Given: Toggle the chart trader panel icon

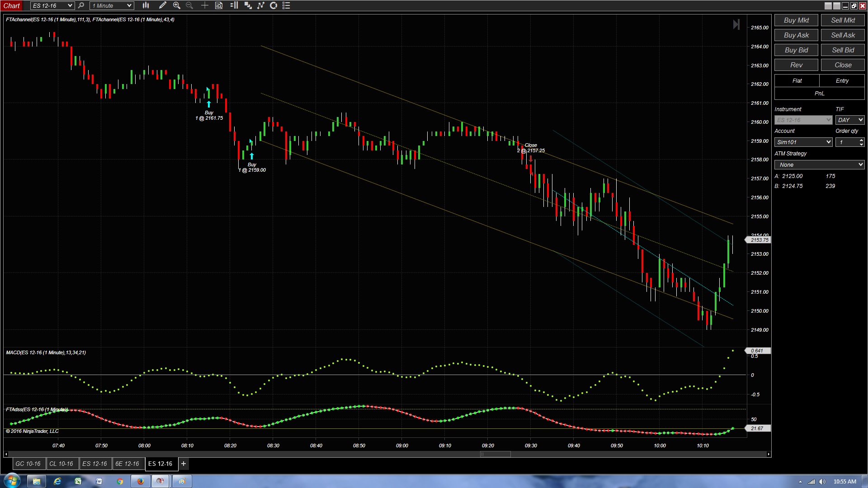Looking at the screenshot, I should click(234, 5).
